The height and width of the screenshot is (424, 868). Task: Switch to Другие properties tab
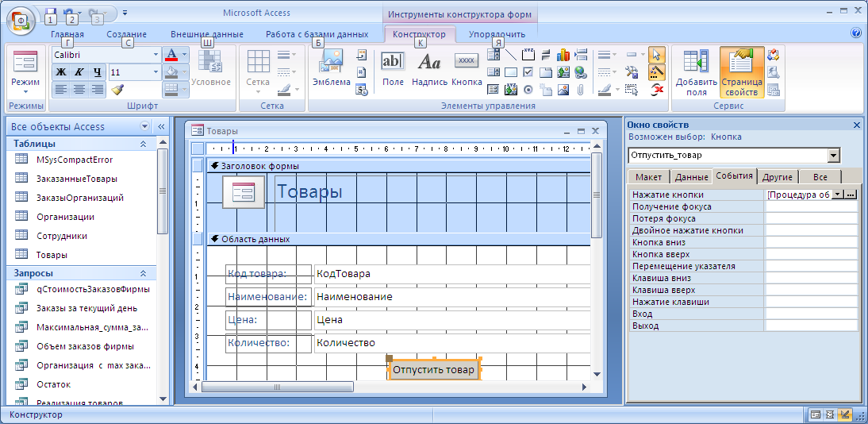pyautogui.click(x=778, y=177)
